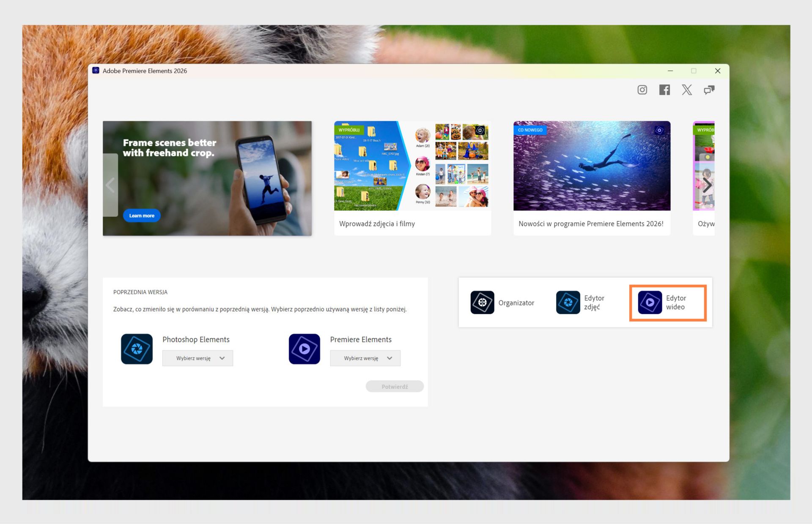Launch the Edytor wideo icon
Screen dimensions: 812x524
click(650, 303)
